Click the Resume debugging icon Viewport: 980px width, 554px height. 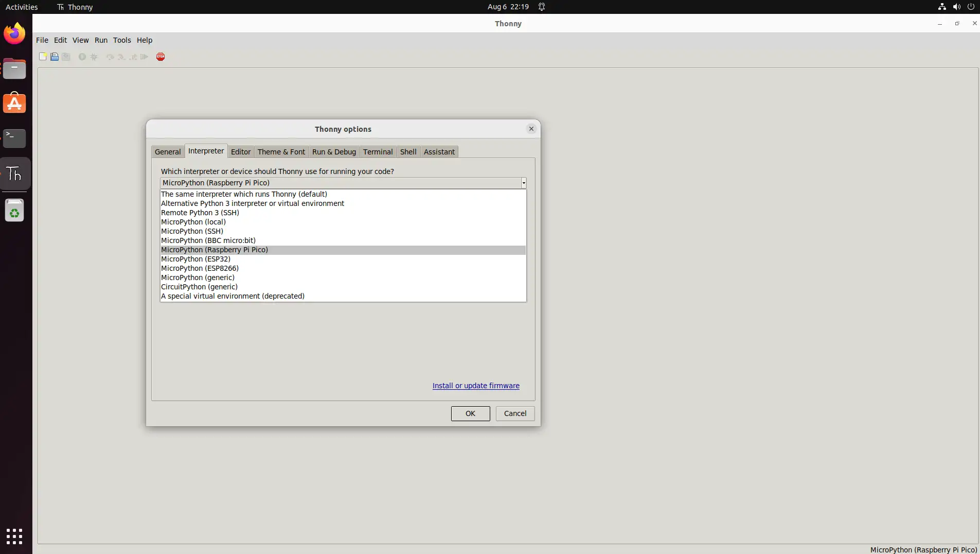click(145, 57)
